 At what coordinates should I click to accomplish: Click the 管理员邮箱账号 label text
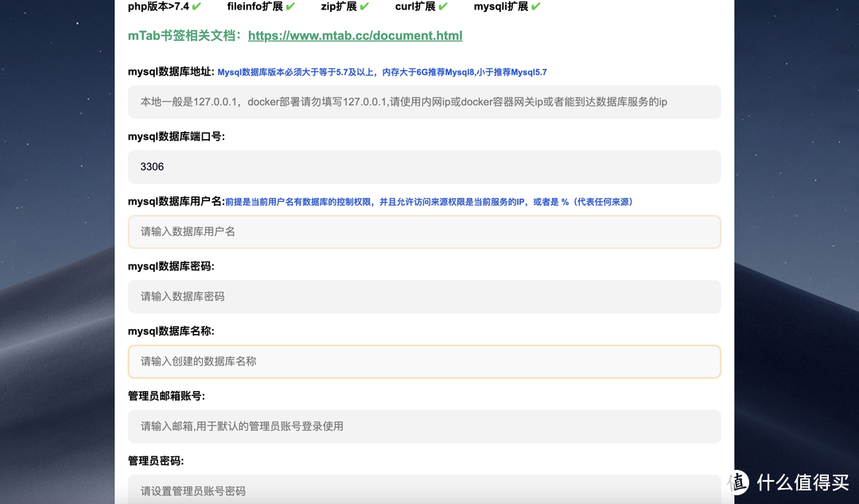pos(167,395)
